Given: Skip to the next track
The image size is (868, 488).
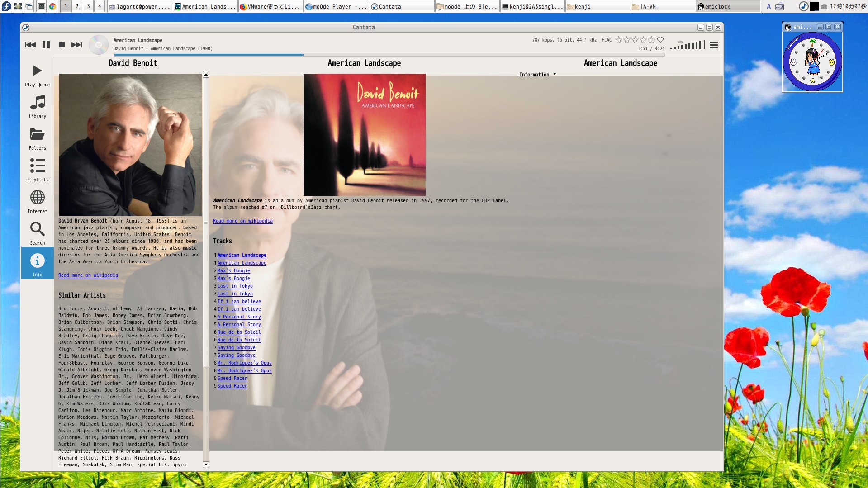Looking at the screenshot, I should (x=76, y=44).
